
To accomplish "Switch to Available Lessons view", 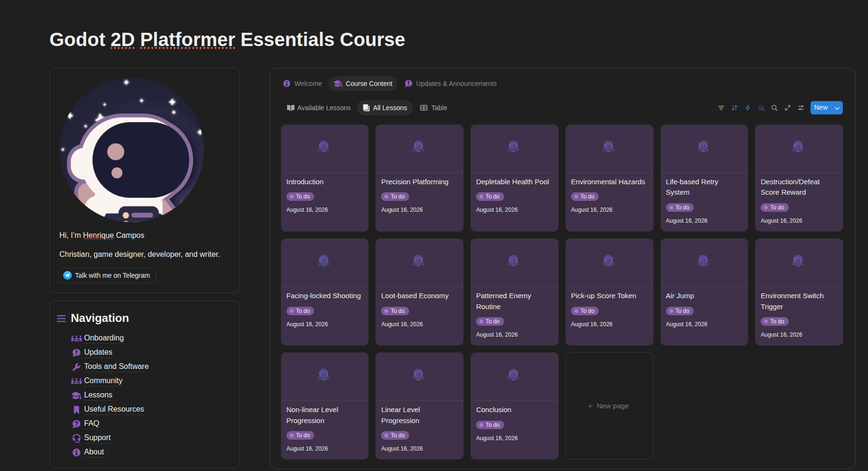I will (319, 108).
